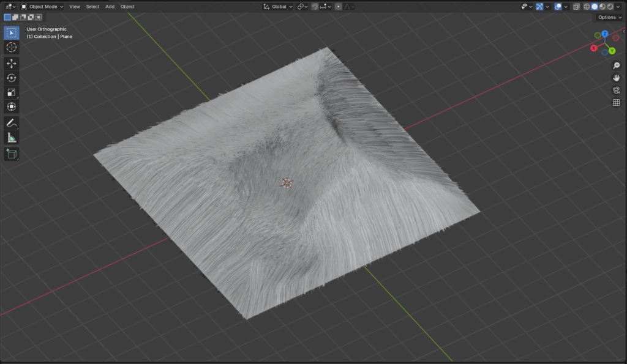Click the zoom magnifier viewport button
627x364 pixels.
tap(616, 65)
